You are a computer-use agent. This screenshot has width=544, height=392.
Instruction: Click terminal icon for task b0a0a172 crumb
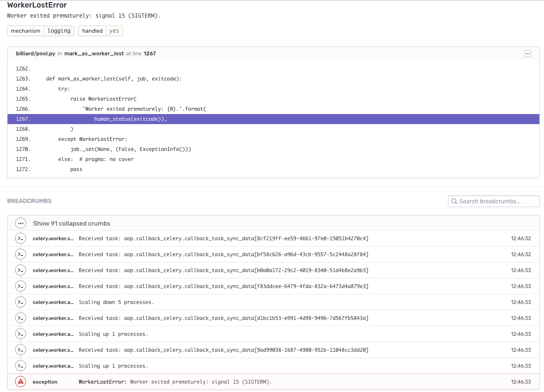tap(21, 270)
